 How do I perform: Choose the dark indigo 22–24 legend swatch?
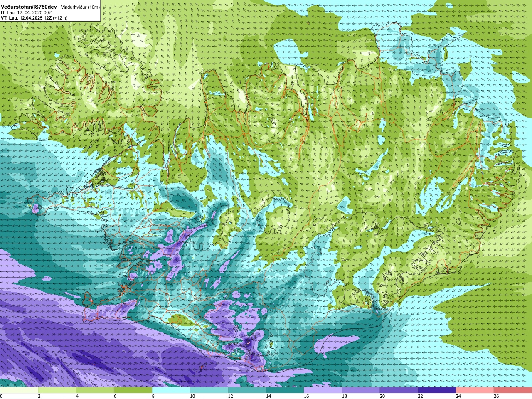[x=437, y=390]
